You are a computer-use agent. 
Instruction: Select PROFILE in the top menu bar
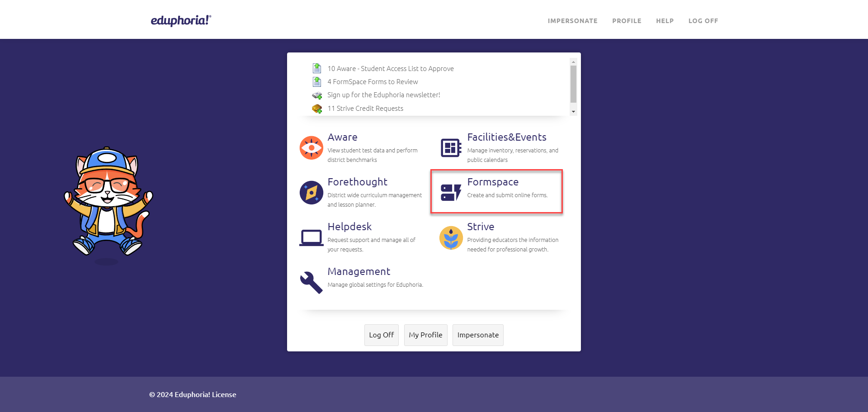coord(627,21)
